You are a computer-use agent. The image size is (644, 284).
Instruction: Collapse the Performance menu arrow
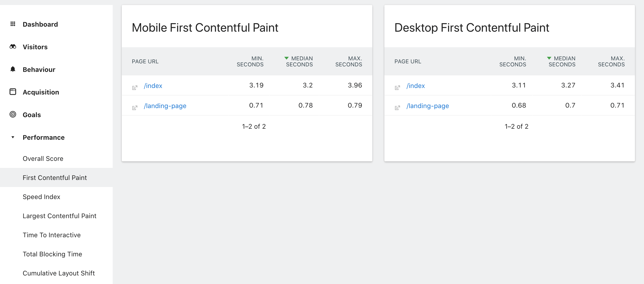[x=13, y=137]
